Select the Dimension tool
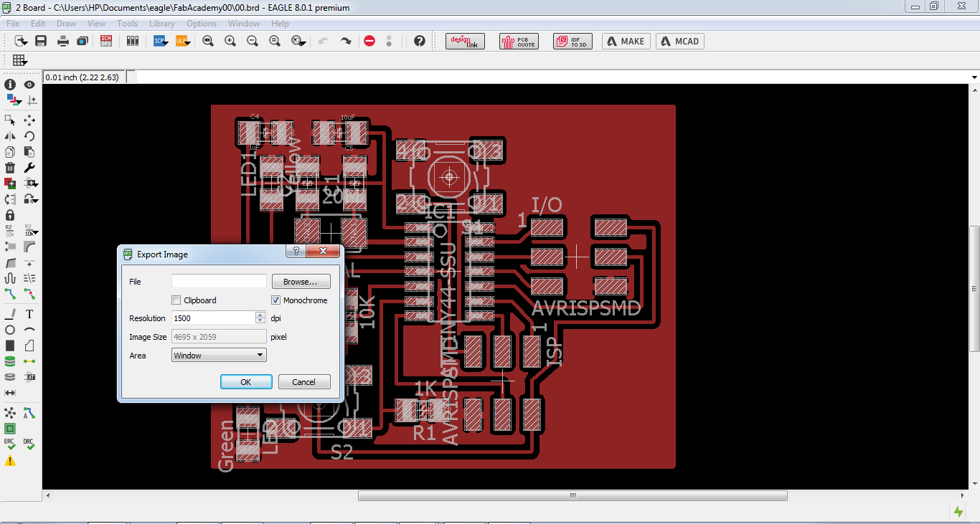980x524 pixels. click(x=10, y=393)
